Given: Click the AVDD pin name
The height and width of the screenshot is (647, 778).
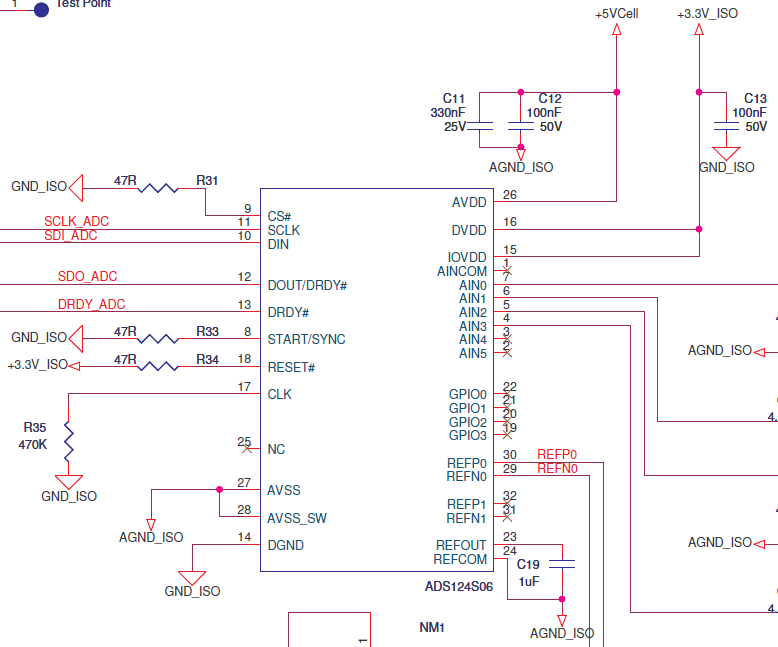Looking at the screenshot, I should [469, 202].
